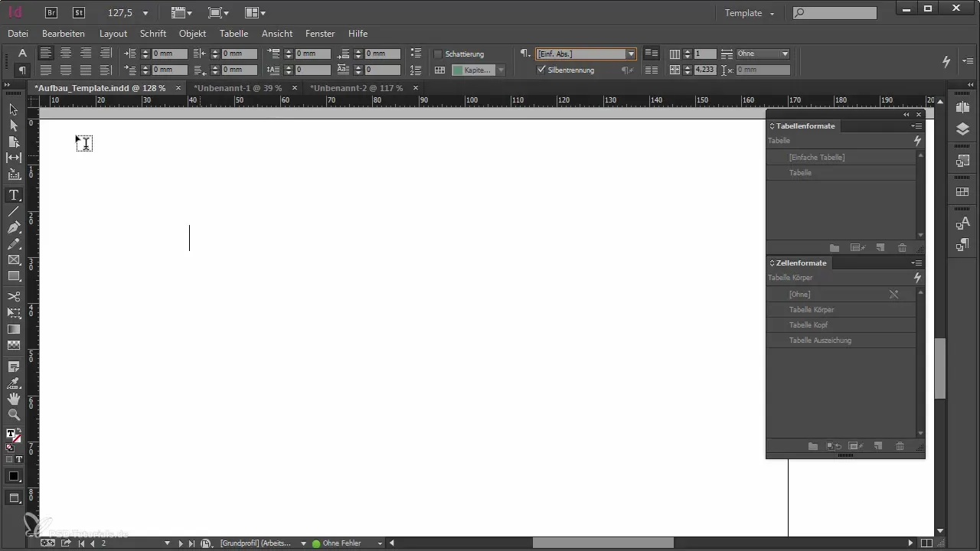The width and height of the screenshot is (980, 551).
Task: Switch to Unbenannt-1 document tab
Action: [237, 88]
